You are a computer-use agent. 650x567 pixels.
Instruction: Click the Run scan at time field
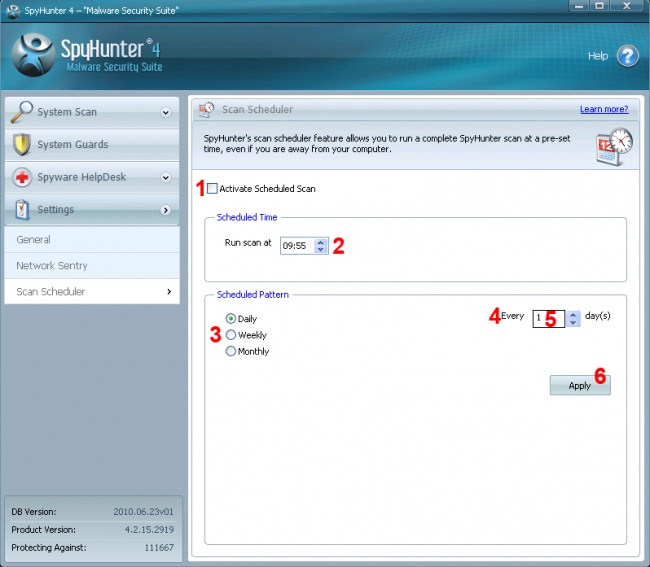click(296, 245)
